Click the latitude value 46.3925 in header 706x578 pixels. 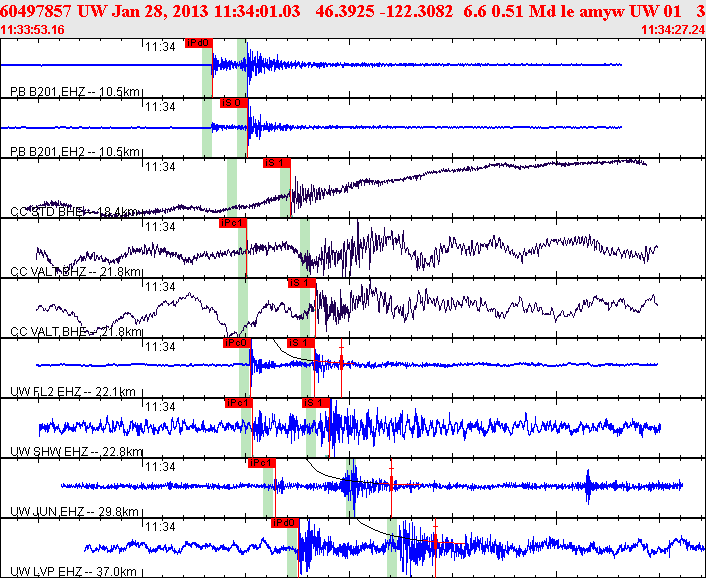(344, 11)
